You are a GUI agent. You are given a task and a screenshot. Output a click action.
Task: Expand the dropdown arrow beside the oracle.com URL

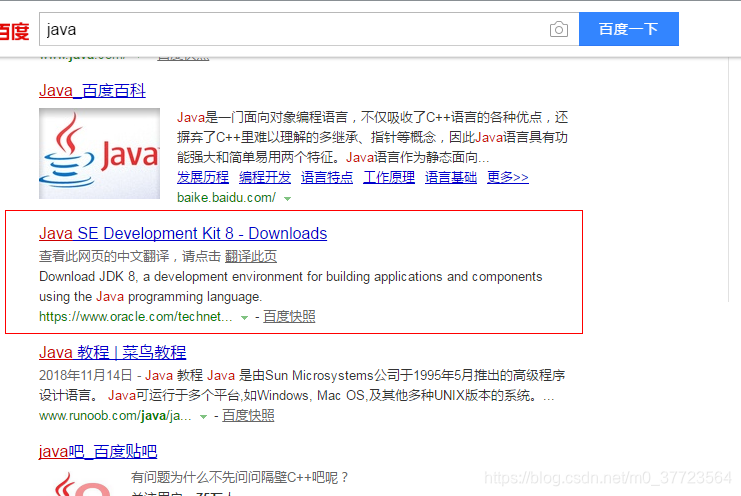[x=244, y=318]
